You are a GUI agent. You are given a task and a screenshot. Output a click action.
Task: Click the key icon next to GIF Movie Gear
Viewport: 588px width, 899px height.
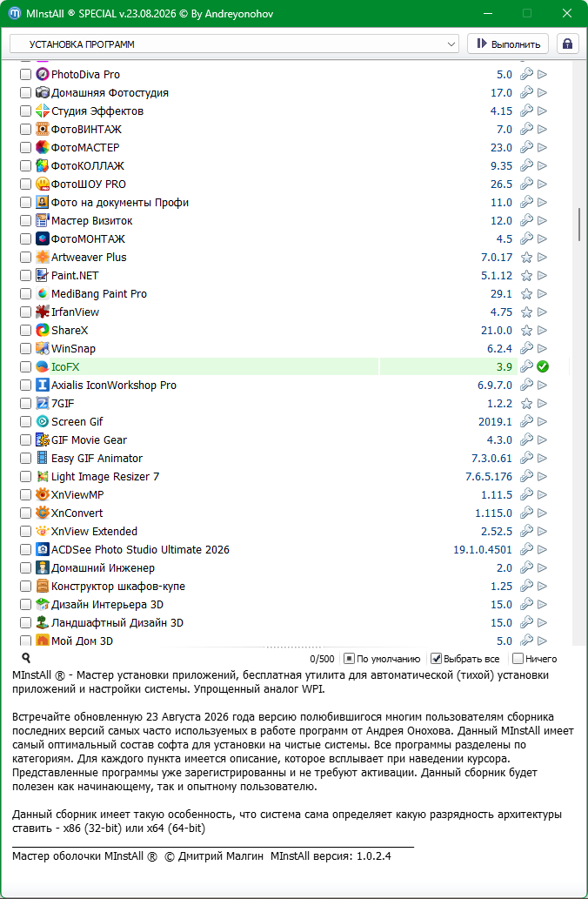click(526, 439)
